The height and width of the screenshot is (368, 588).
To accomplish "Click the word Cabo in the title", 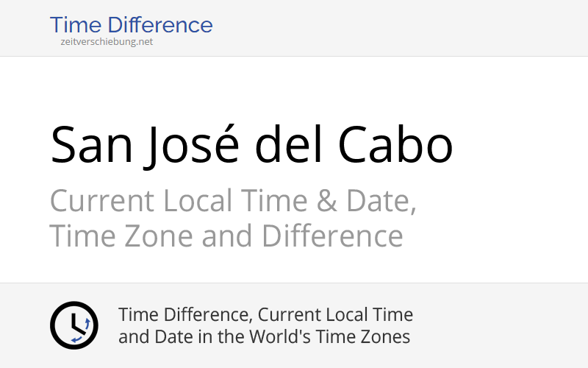I will coord(395,145).
